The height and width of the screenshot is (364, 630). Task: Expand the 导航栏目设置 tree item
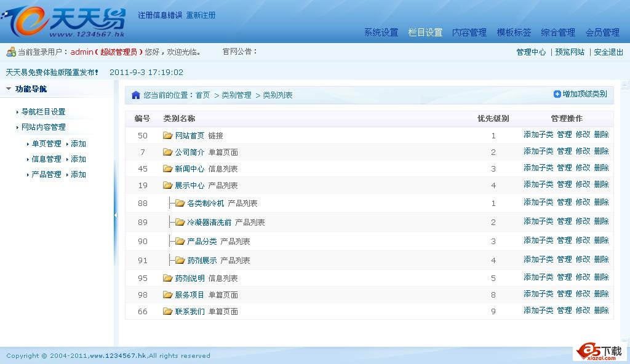pyautogui.click(x=17, y=112)
